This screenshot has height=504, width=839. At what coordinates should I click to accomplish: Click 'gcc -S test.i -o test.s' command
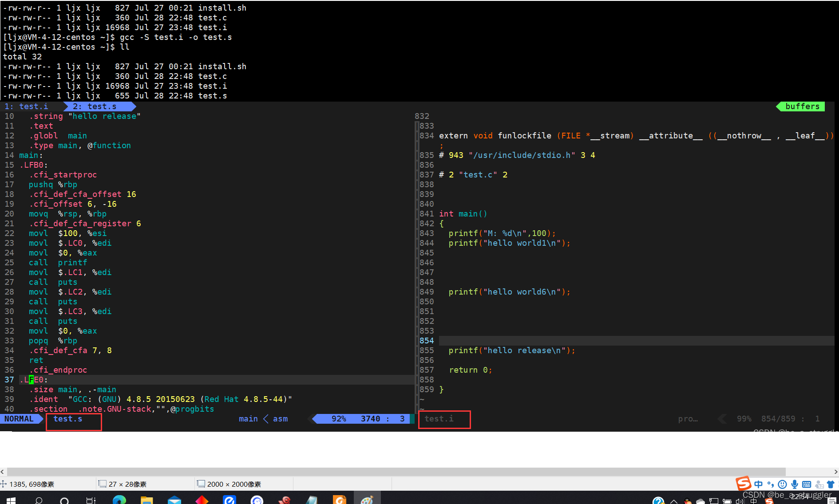pyautogui.click(x=176, y=37)
